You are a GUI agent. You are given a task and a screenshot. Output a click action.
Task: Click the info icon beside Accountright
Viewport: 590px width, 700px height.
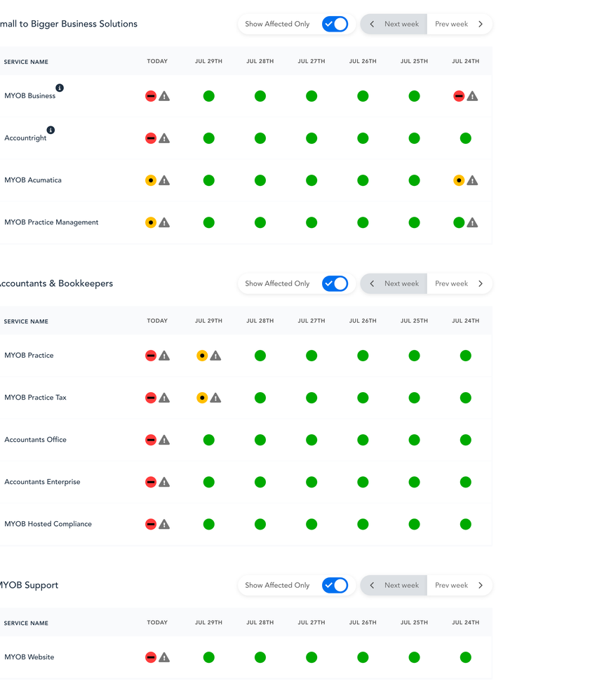coord(51,130)
